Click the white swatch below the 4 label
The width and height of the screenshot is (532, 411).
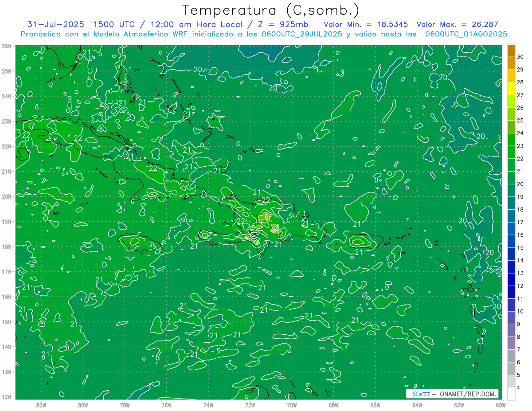[x=511, y=394]
